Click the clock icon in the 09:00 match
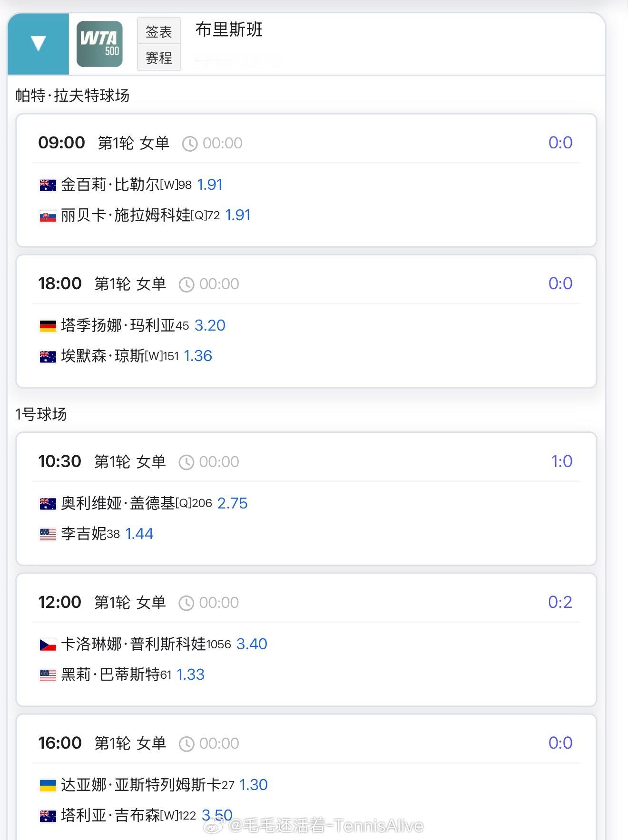The width and height of the screenshot is (628, 840). 190,144
